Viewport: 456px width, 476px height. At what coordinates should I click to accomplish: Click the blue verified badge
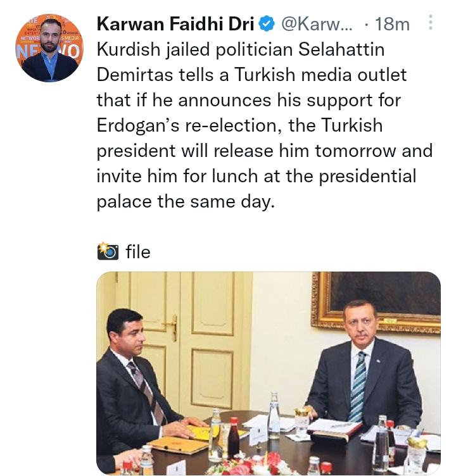pos(267,25)
